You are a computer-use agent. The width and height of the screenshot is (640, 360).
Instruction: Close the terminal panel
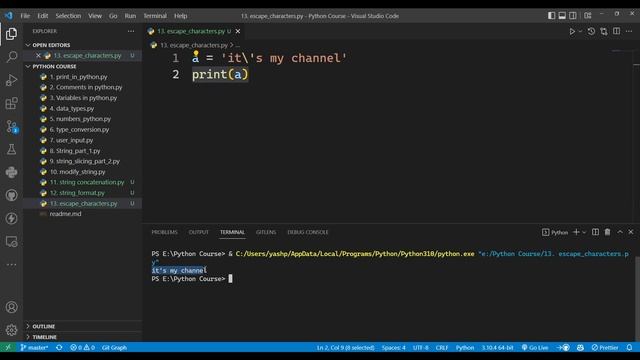(631, 232)
